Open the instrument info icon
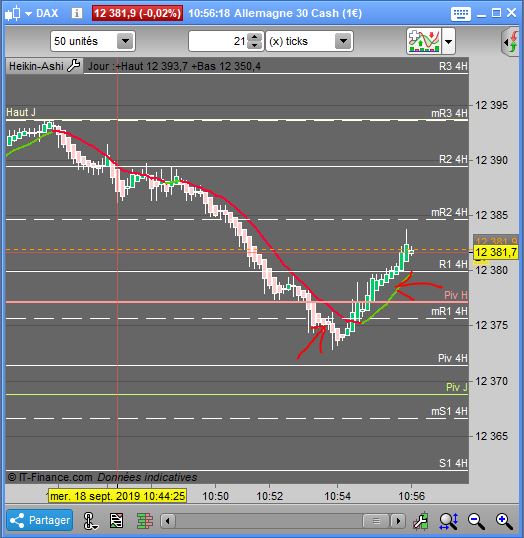The width and height of the screenshot is (524, 538). [77, 13]
